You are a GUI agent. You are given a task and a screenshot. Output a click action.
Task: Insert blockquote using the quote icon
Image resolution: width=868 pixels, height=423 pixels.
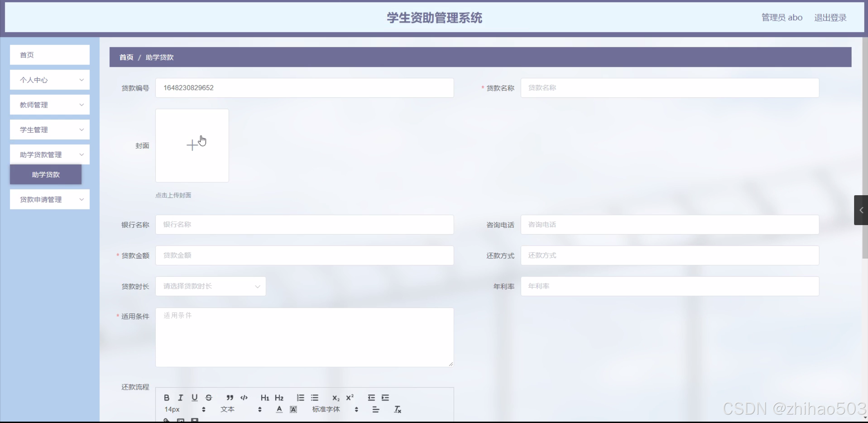(230, 398)
